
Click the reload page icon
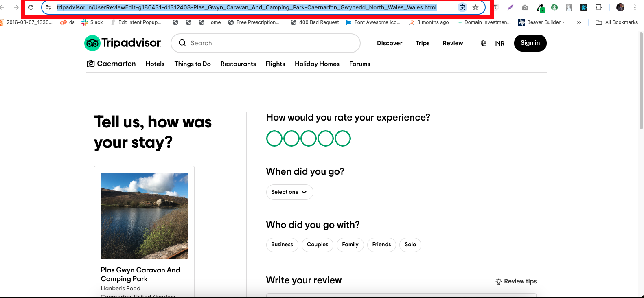(31, 7)
